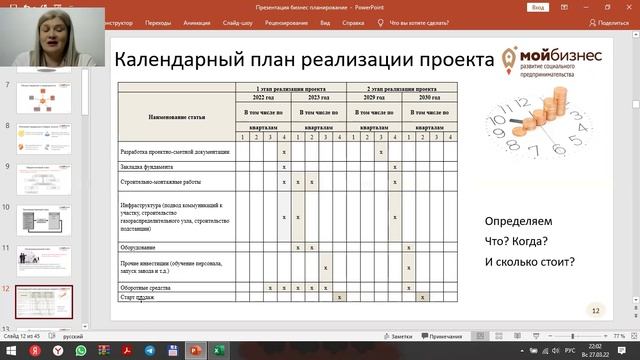The width and height of the screenshot is (640, 360).
Task: Click the 'Наименование статьи' header cell
Action: [x=177, y=117]
